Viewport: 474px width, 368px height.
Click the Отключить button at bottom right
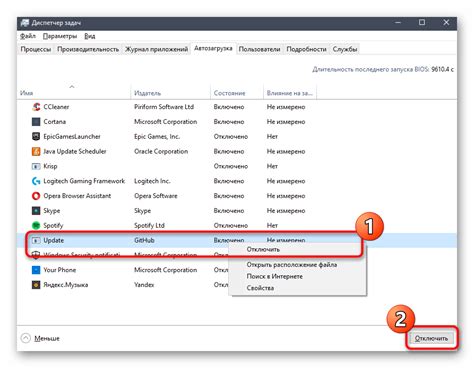[x=431, y=338]
